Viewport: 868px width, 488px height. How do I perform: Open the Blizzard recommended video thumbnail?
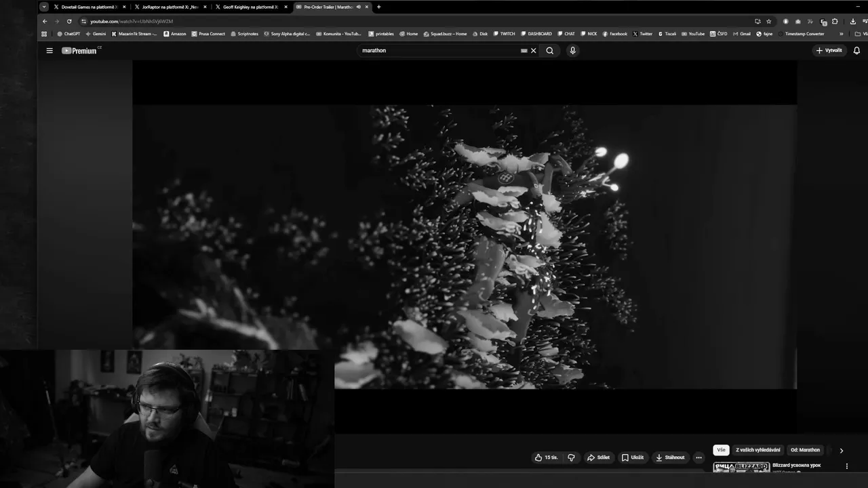741,467
